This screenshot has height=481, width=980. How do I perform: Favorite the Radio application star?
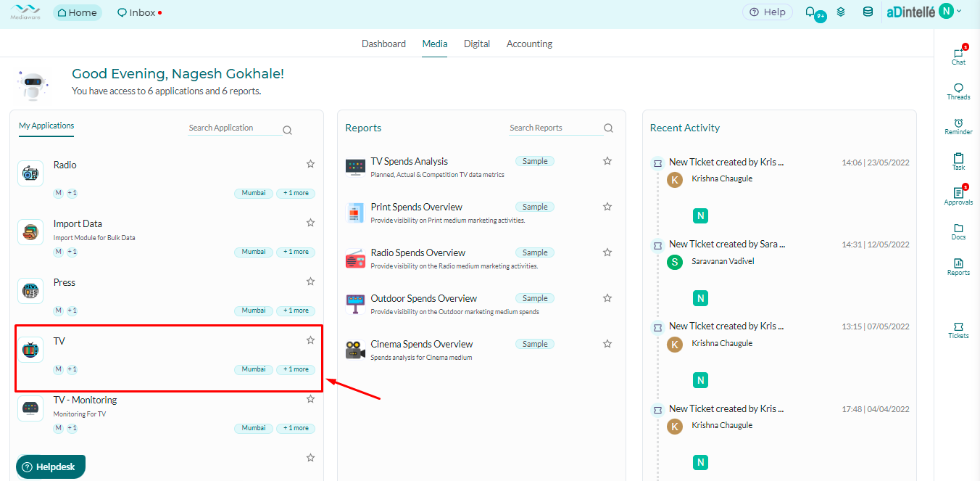[310, 164]
